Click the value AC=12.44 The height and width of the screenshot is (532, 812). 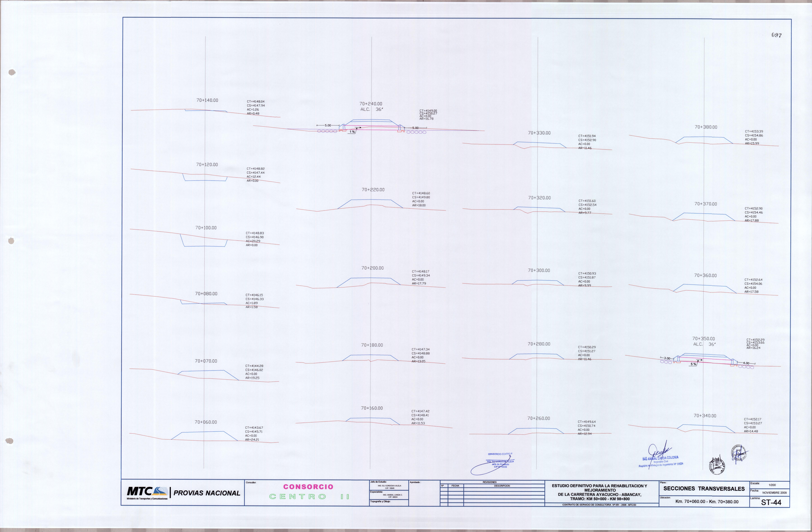[254, 177]
